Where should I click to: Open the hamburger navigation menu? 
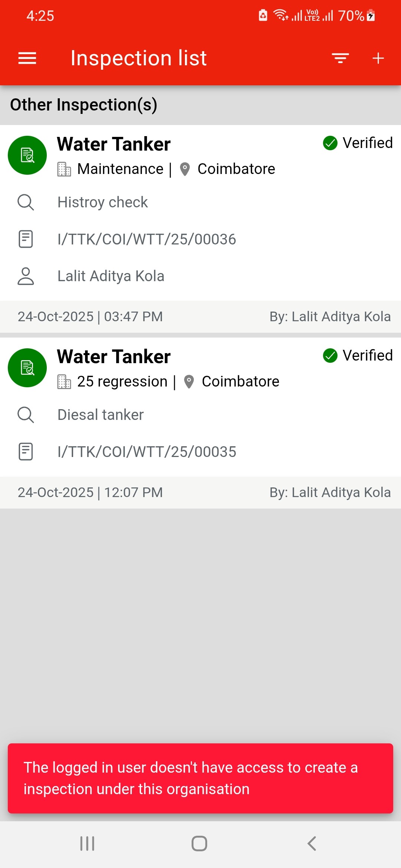click(x=27, y=58)
